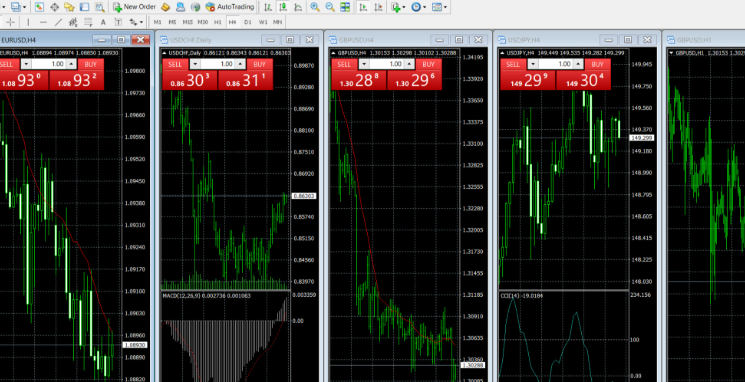Open the Periods clock icon
Screen dimensions: 745x382
coord(416,7)
